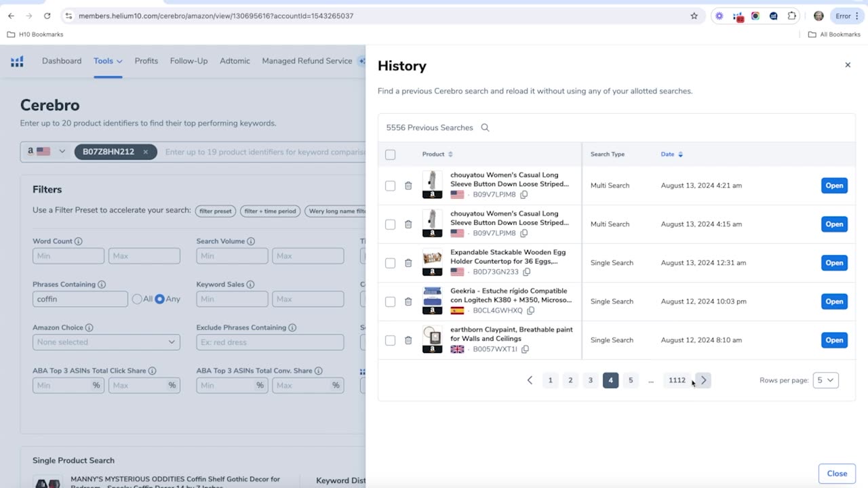The width and height of the screenshot is (868, 488).
Task: Expand the Tools menu
Action: [x=108, y=61]
